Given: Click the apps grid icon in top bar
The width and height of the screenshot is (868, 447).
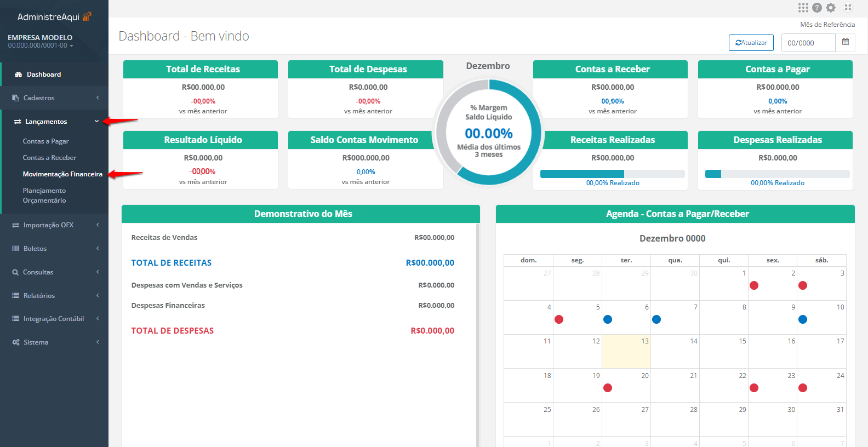Looking at the screenshot, I should tap(803, 8).
